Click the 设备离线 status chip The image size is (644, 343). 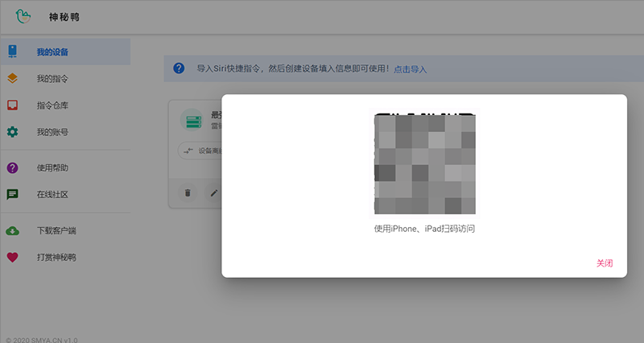click(x=200, y=151)
